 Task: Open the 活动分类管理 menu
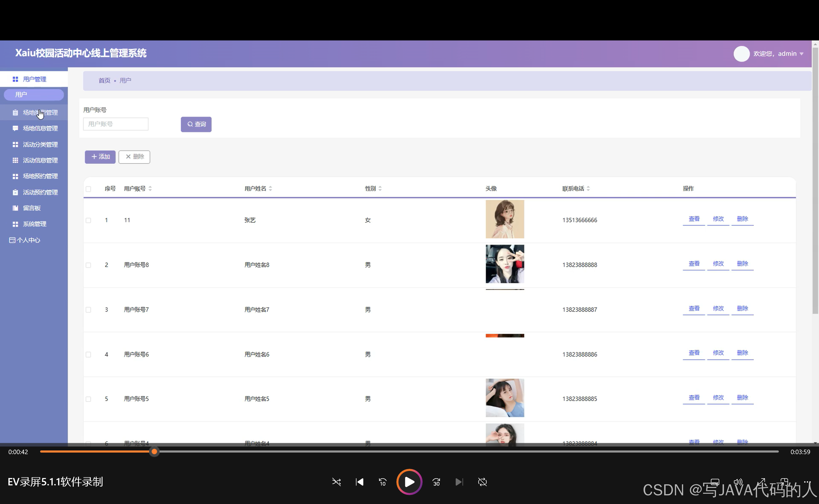coord(34,144)
